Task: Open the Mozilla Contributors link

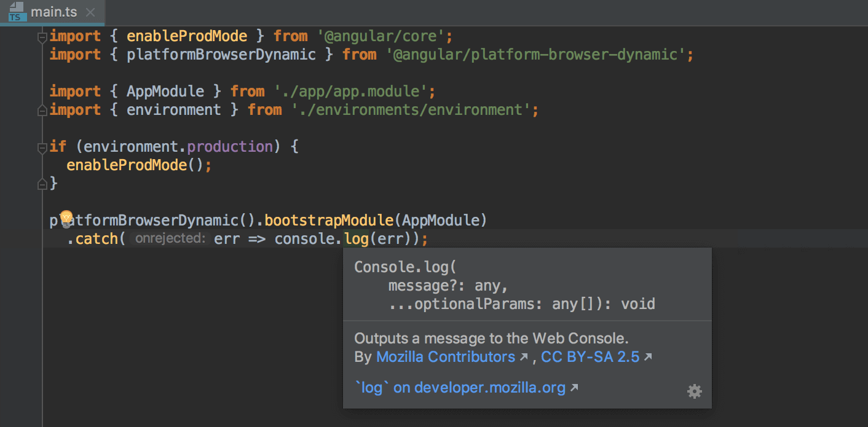Action: [446, 357]
